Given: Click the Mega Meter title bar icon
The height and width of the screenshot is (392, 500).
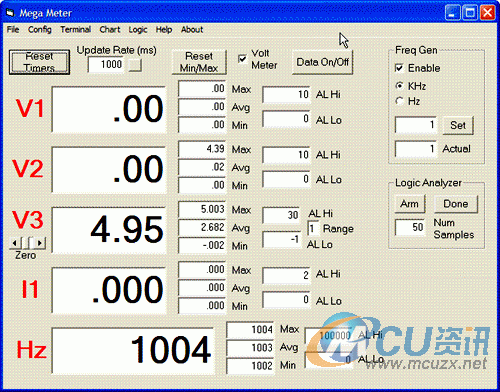Looking at the screenshot, I should (11, 13).
